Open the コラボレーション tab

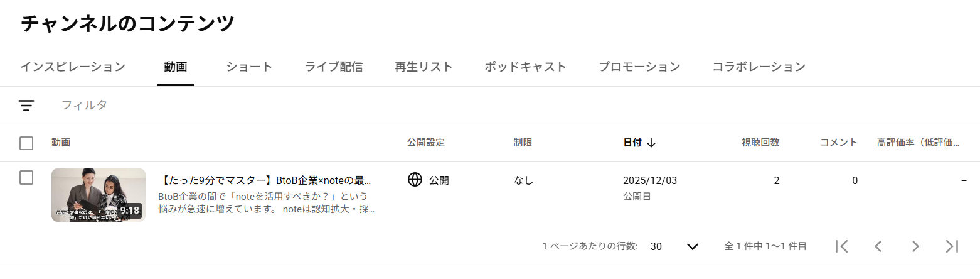click(759, 67)
